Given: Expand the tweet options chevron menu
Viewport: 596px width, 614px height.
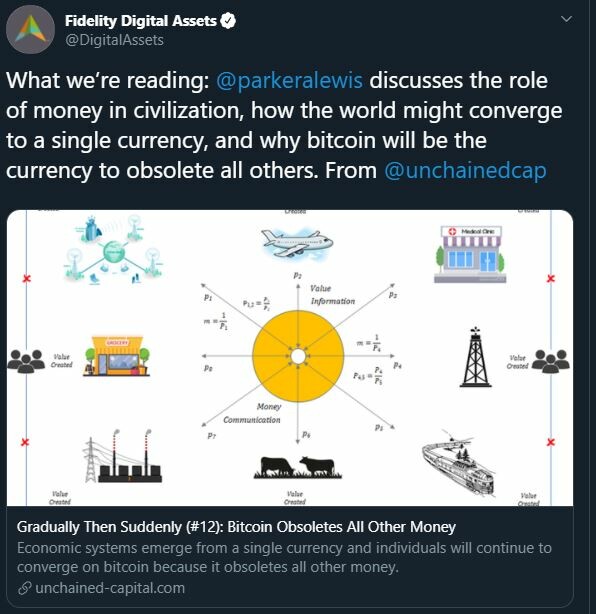Looking at the screenshot, I should (567, 19).
